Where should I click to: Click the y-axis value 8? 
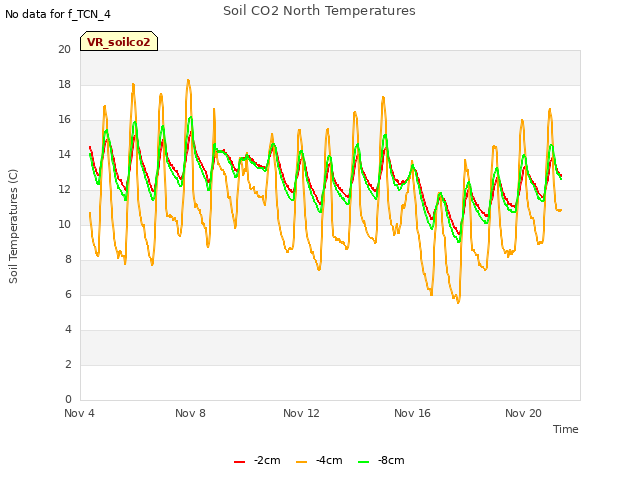tap(68, 260)
